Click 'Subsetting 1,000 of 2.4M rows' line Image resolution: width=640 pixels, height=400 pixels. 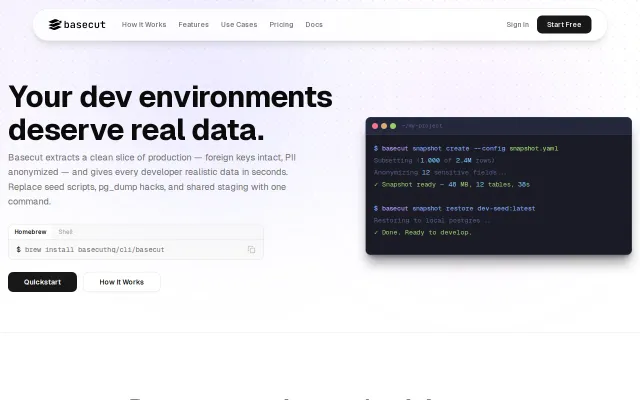[x=434, y=160]
